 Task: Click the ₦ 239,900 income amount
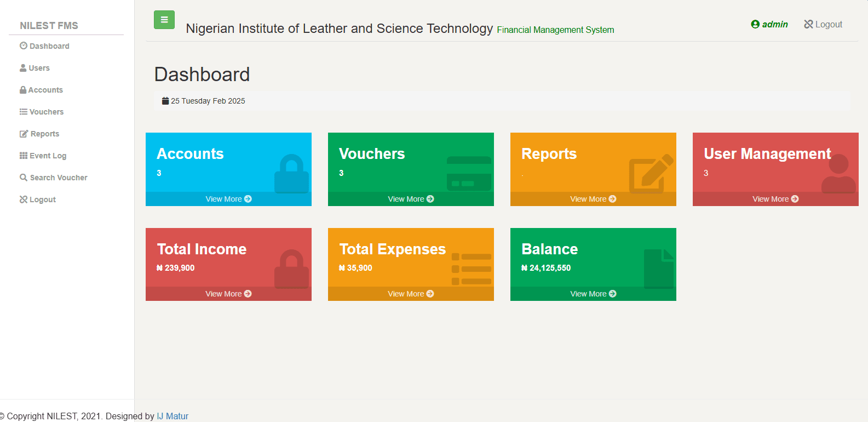(176, 268)
